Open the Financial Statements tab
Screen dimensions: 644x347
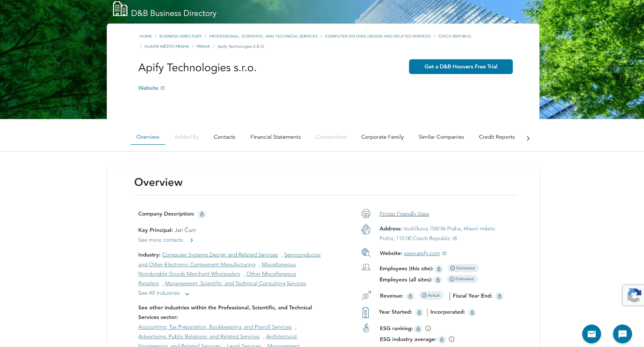point(275,137)
